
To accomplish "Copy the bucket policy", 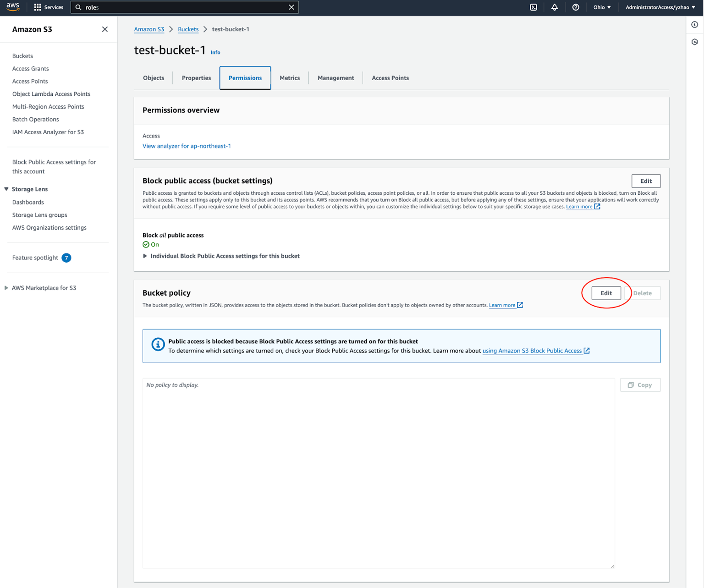I will click(x=640, y=385).
